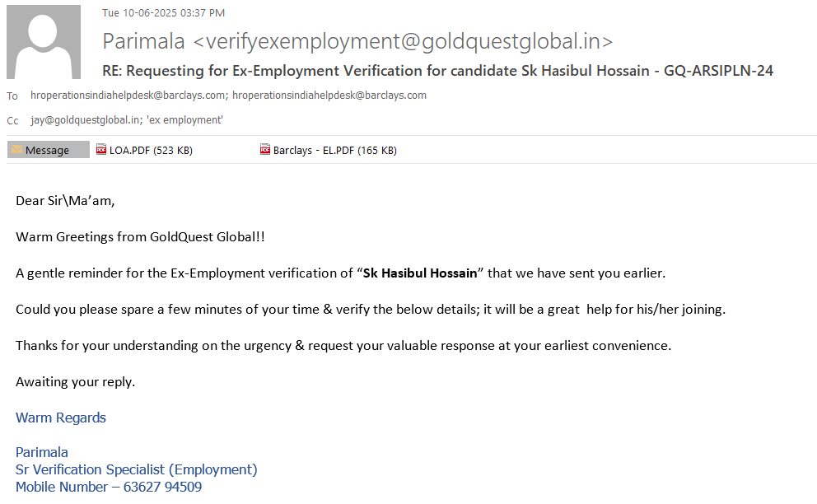Click the sender's profile avatar picture
Screen dimensions: 817x504
pos(44,42)
